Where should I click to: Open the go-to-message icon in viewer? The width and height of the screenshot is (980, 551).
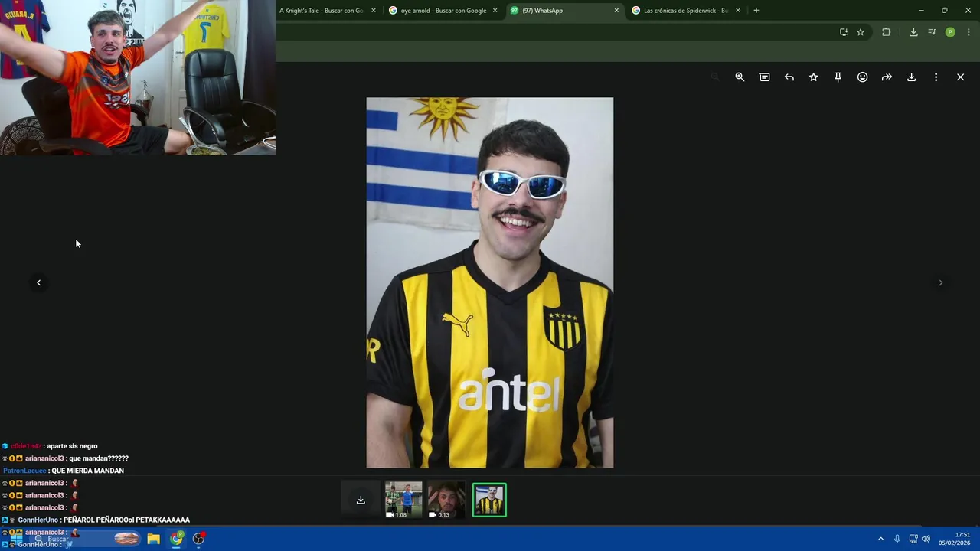coord(764,77)
